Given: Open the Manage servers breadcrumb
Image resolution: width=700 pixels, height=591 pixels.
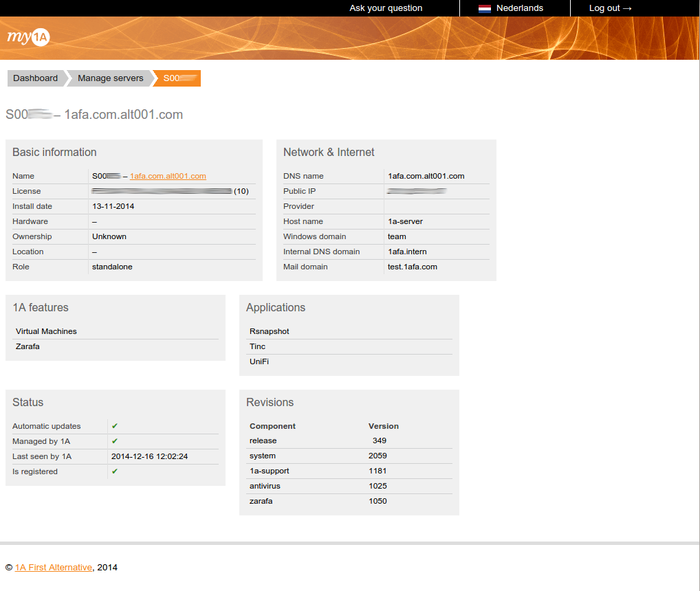Looking at the screenshot, I should [x=110, y=78].
